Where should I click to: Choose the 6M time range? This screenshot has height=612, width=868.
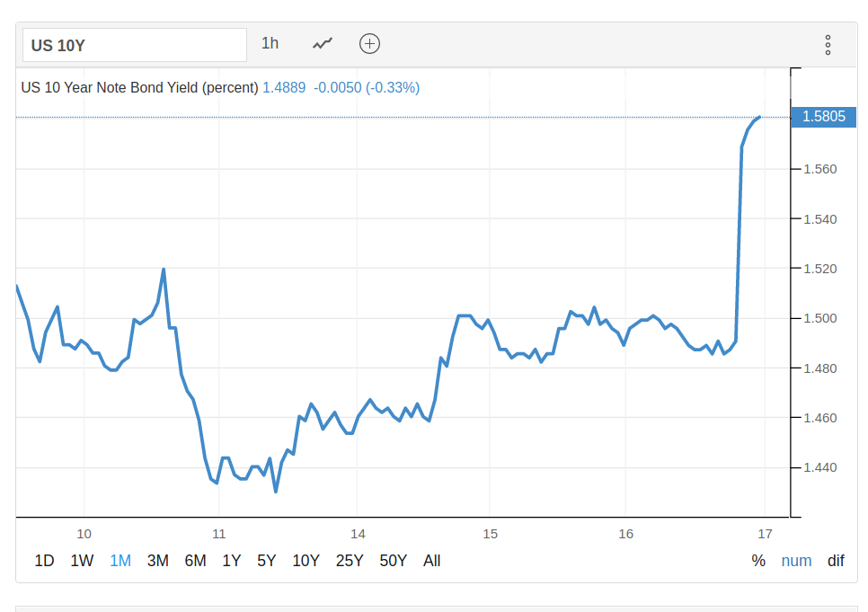click(195, 561)
